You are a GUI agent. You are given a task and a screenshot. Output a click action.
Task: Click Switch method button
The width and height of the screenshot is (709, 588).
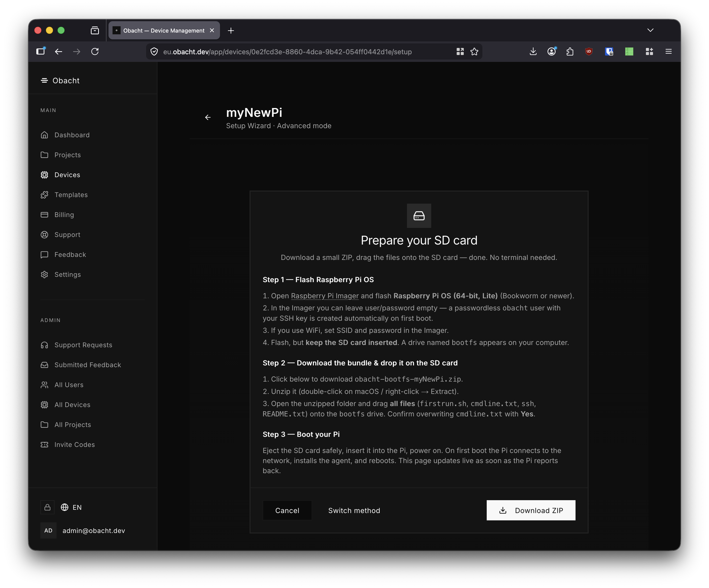point(354,510)
